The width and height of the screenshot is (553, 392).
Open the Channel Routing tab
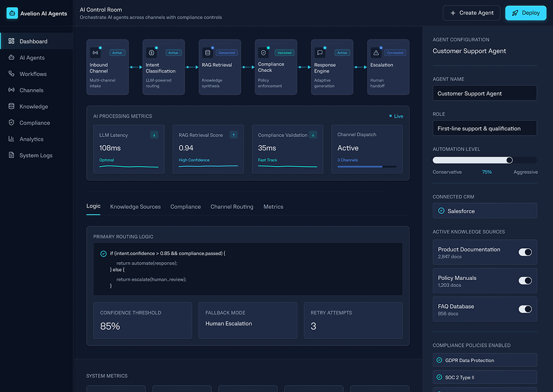(231, 207)
